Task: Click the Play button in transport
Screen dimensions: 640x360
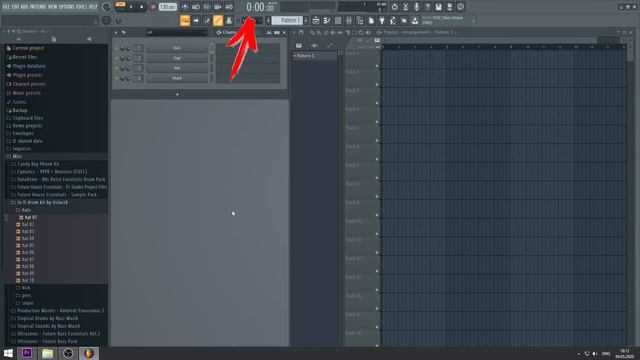Action: point(131,7)
